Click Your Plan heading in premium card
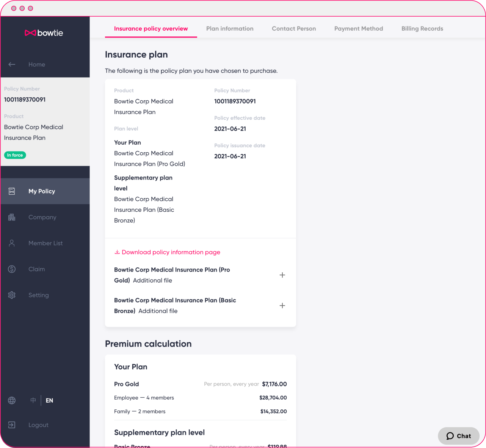 131,367
